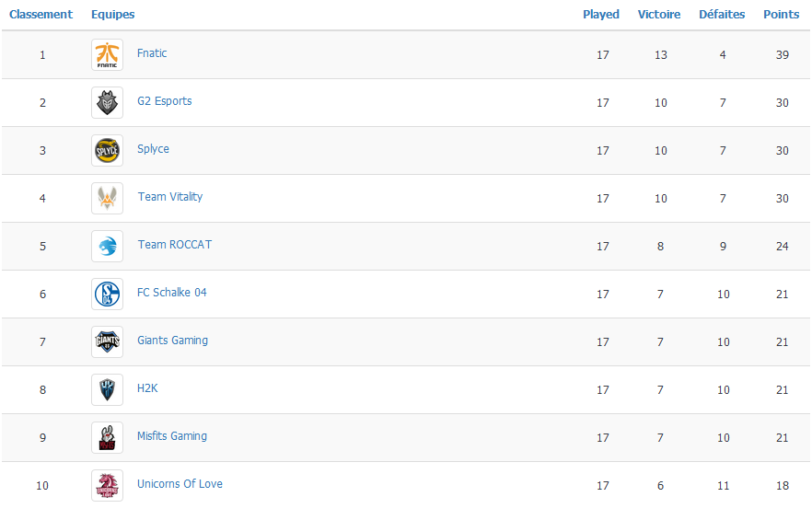This screenshot has width=812, height=520.
Task: Select the Splyce team logo
Action: coord(107,150)
